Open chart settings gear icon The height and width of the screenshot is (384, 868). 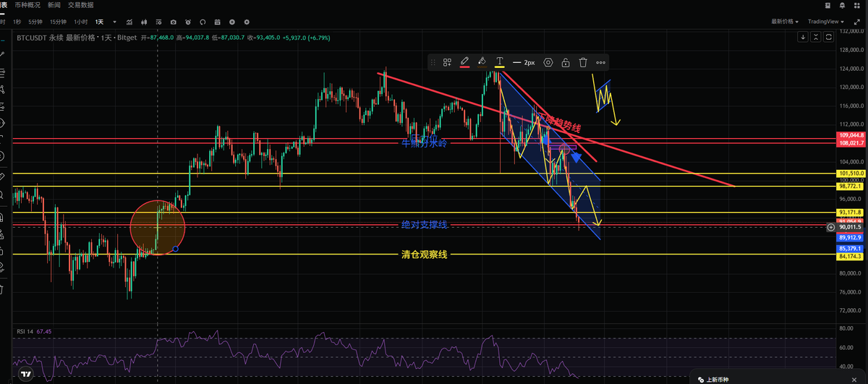pos(247,22)
